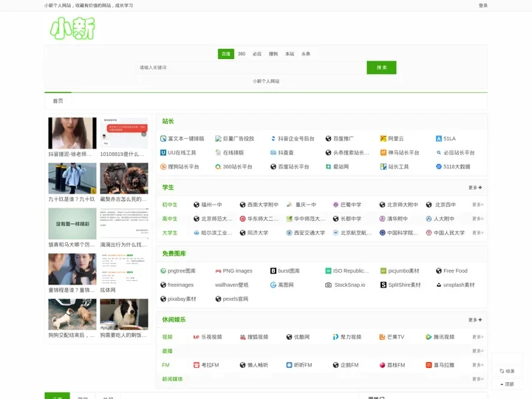Viewport: 532px width, 399px height.
Task: Open the 抖音捷泥-徐老师 article thumbnail
Action: [72, 133]
